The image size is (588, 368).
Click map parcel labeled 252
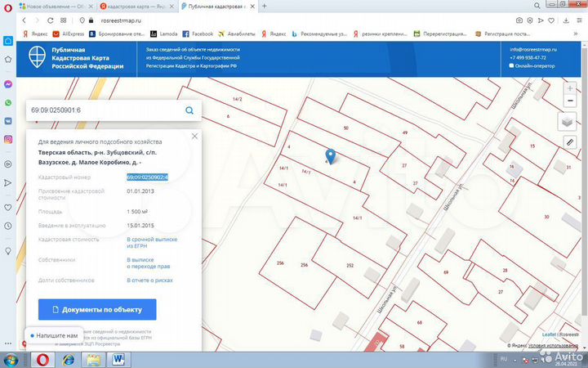point(350,266)
